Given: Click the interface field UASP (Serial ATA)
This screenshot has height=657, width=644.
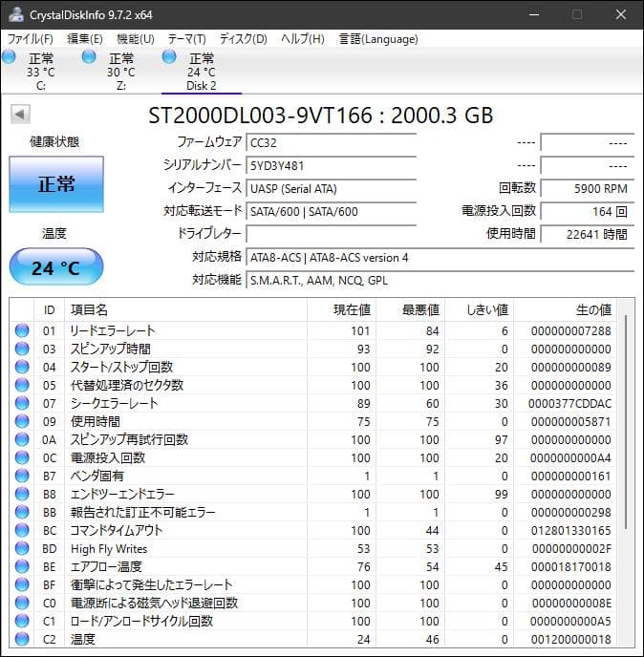Looking at the screenshot, I should click(332, 188).
